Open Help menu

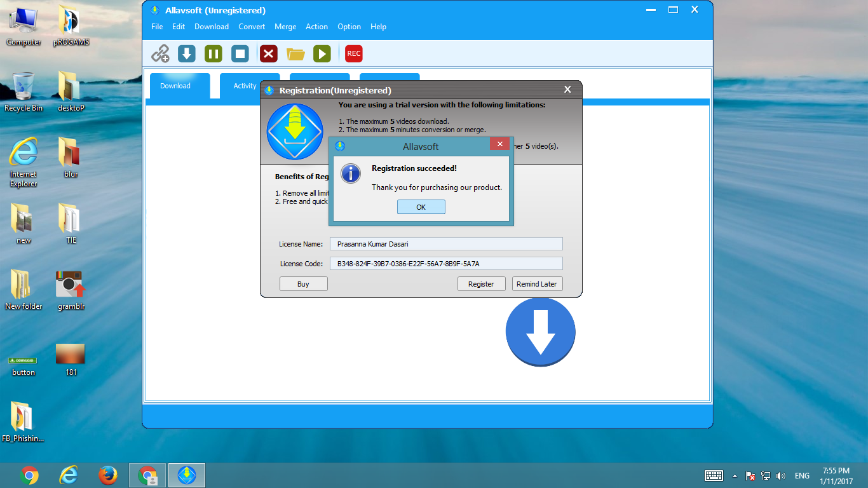coord(378,27)
